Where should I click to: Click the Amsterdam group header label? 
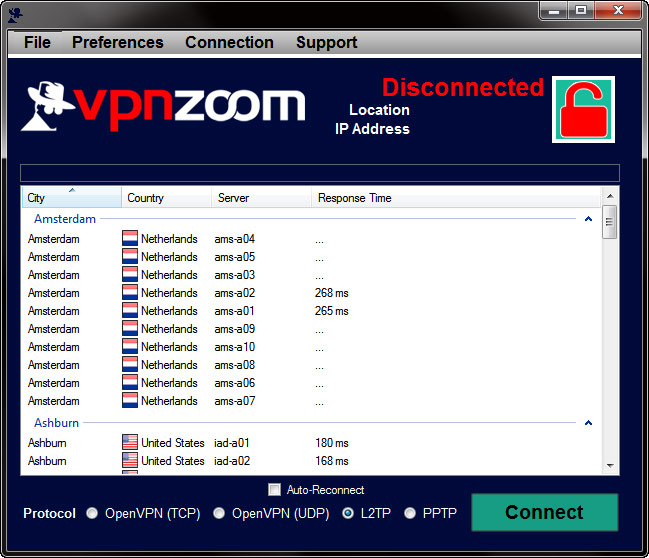click(x=65, y=219)
